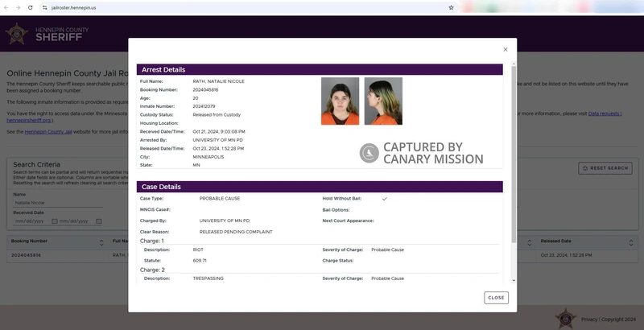The image size is (644, 330).
Task: Open the second Received Date calendar icon
Action: point(98,221)
